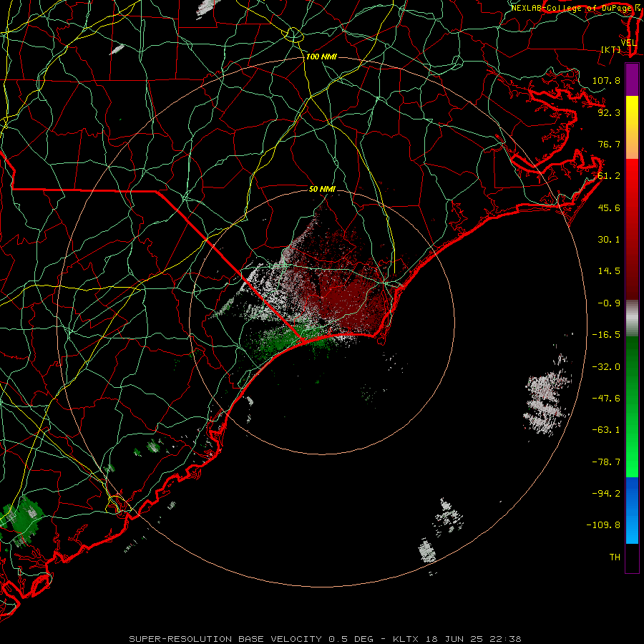Select the 45.6 legend value

(x=609, y=208)
